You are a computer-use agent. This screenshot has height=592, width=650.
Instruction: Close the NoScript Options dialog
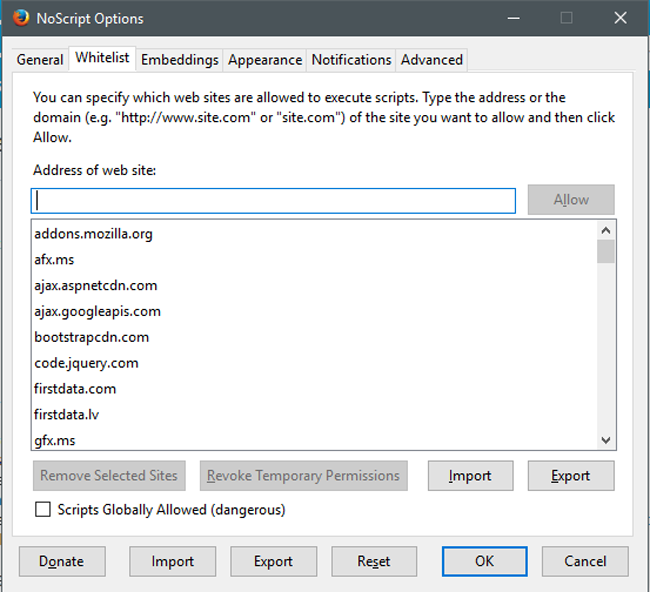(x=620, y=18)
